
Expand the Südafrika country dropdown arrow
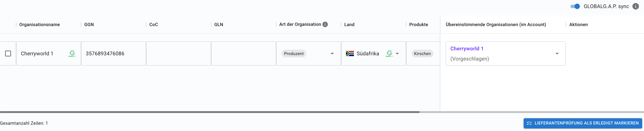397,54
